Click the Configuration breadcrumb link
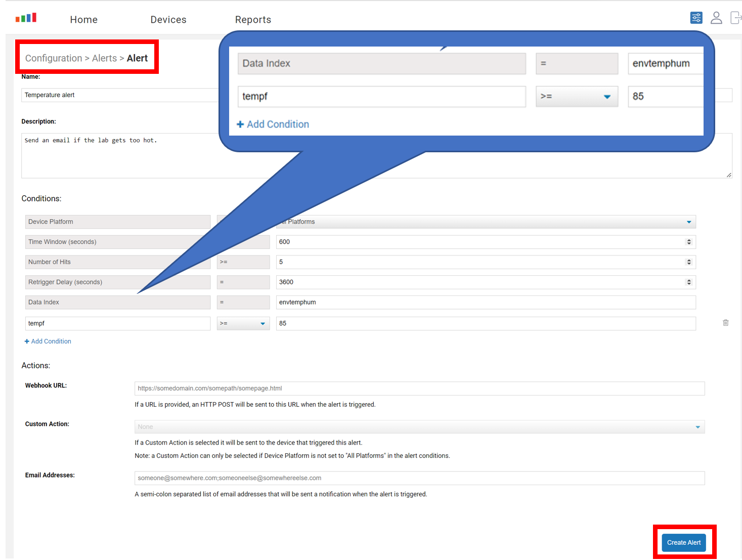Image resolution: width=742 pixels, height=560 pixels. pyautogui.click(x=54, y=58)
